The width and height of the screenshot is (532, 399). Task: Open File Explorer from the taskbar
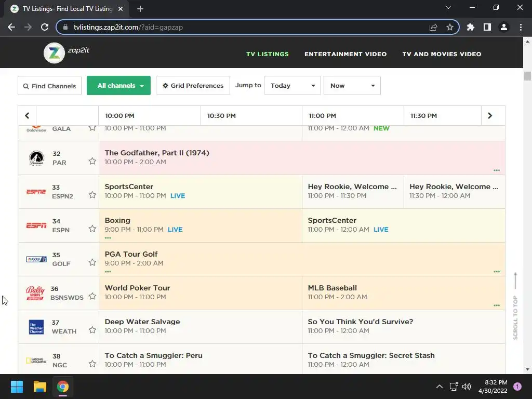tap(39, 387)
